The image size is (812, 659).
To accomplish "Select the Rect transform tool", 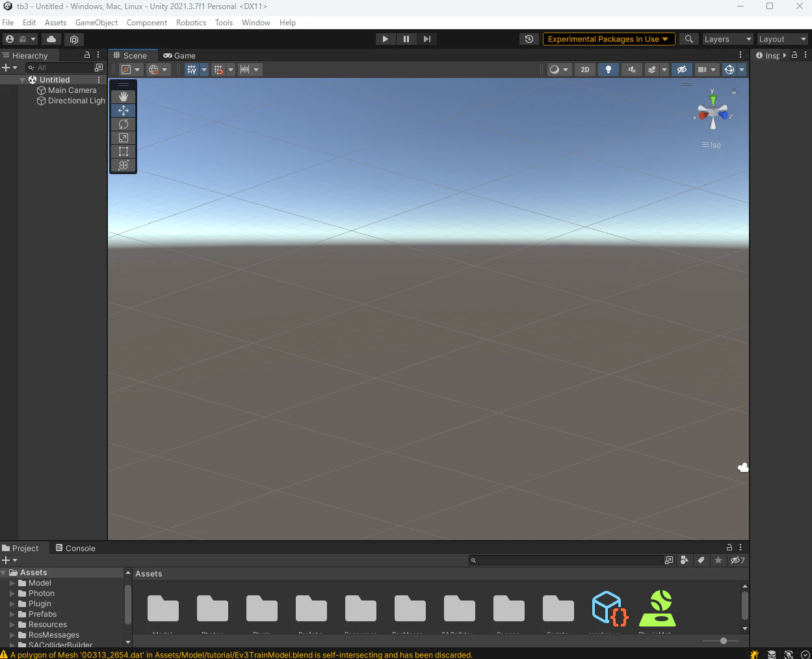I will (x=124, y=151).
